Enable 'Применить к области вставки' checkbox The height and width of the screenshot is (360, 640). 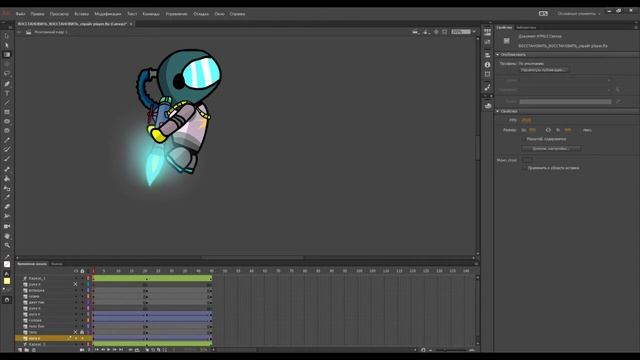tap(524, 168)
